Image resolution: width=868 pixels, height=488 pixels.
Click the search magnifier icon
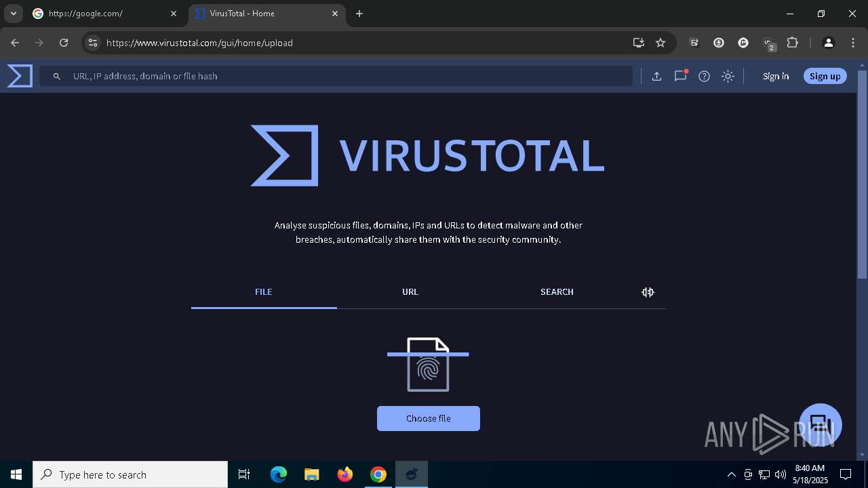tap(57, 77)
